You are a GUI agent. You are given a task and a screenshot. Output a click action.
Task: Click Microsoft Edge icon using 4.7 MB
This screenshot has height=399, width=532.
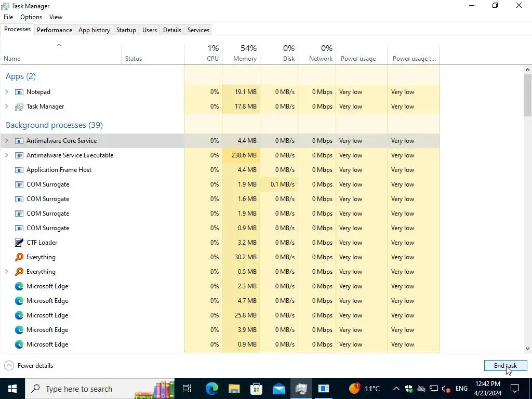19,301
